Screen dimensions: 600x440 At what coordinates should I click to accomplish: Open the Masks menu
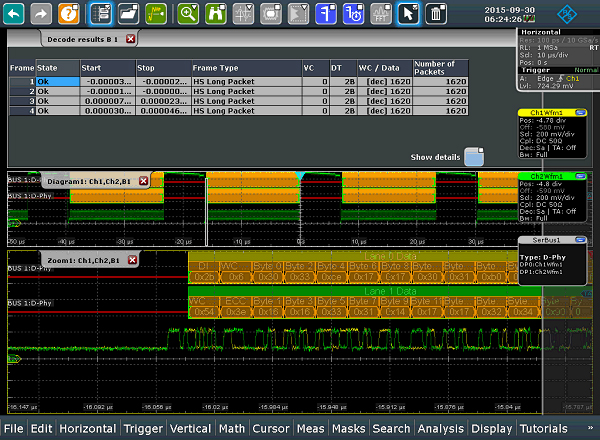(349, 429)
